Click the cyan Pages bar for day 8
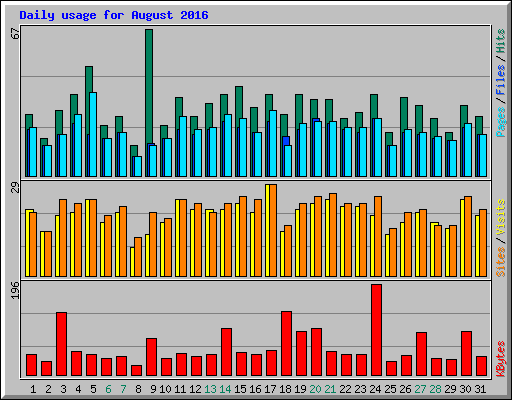This screenshot has width=512, height=400. (138, 166)
